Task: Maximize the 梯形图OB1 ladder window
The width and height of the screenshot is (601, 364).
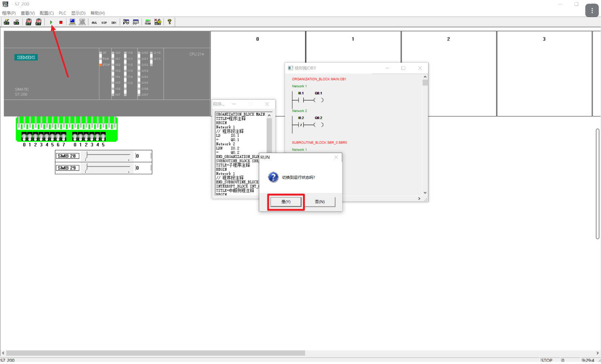Action: coord(403,68)
